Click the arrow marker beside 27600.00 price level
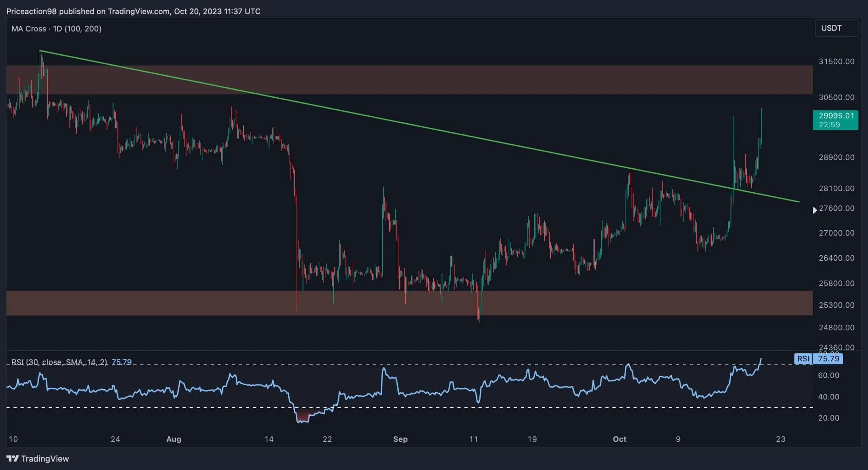Image resolution: width=868 pixels, height=470 pixels. click(x=815, y=210)
